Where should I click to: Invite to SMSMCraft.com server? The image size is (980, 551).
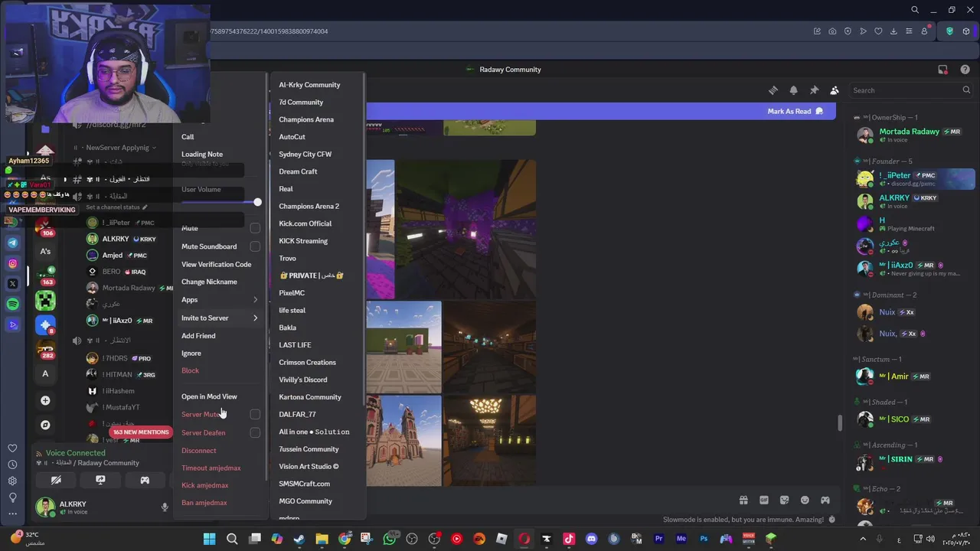[304, 484]
